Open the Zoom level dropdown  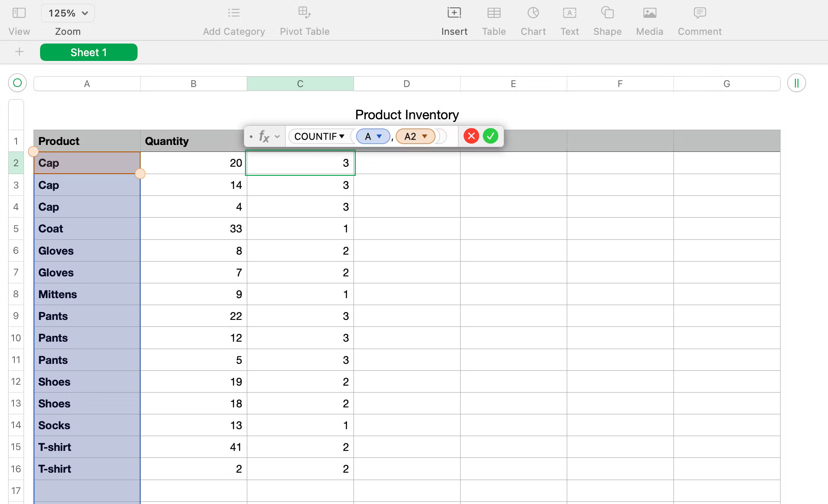(67, 13)
